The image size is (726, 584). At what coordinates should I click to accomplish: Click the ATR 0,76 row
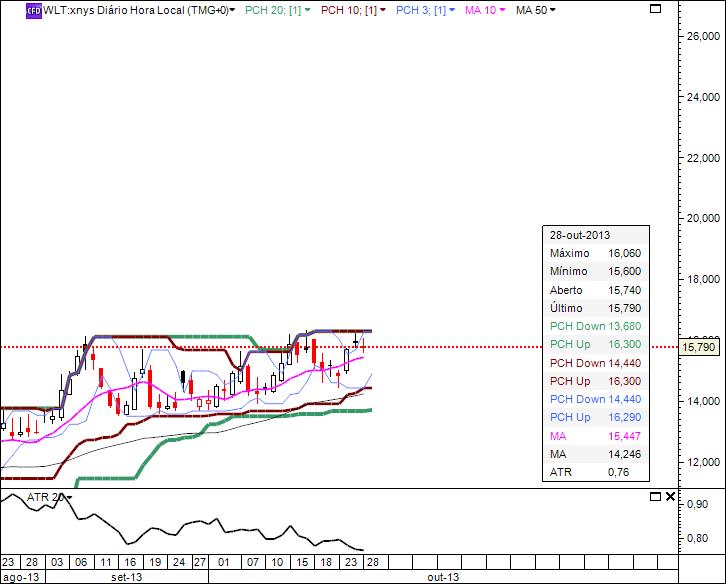595,472
